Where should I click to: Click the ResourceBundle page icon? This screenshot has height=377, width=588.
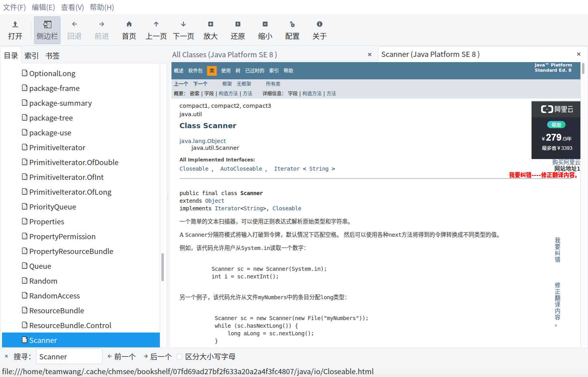pos(25,310)
